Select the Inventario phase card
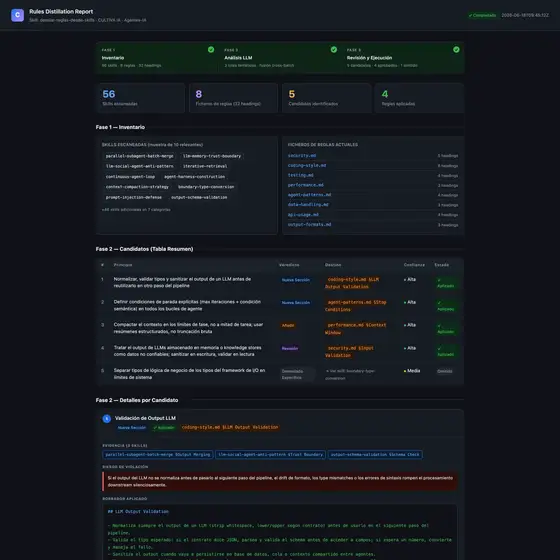The width and height of the screenshot is (560, 560). coord(157,58)
